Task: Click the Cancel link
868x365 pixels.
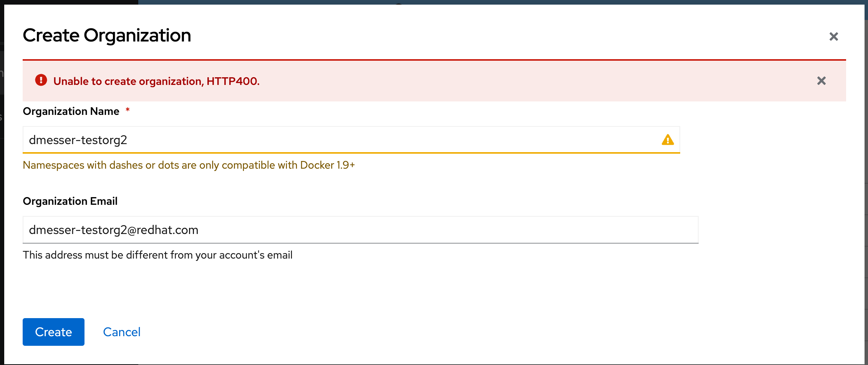Action: [x=122, y=332]
